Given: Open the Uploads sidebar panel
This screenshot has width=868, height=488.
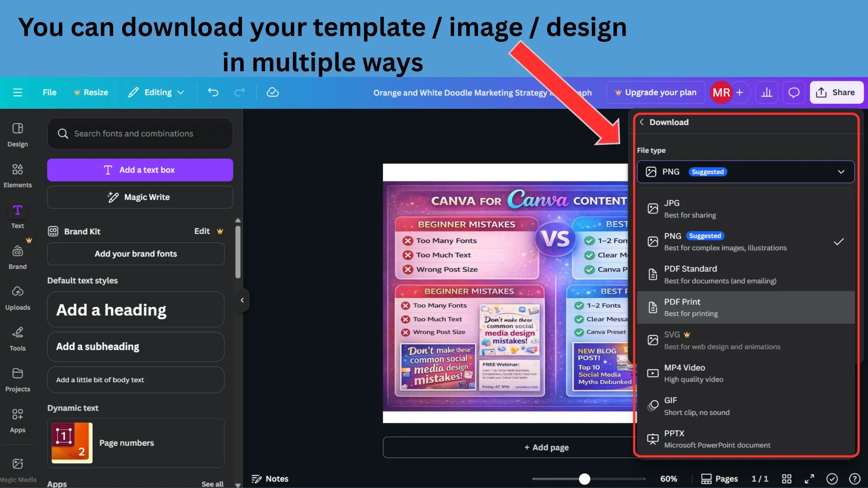Looking at the screenshot, I should pos(17,298).
